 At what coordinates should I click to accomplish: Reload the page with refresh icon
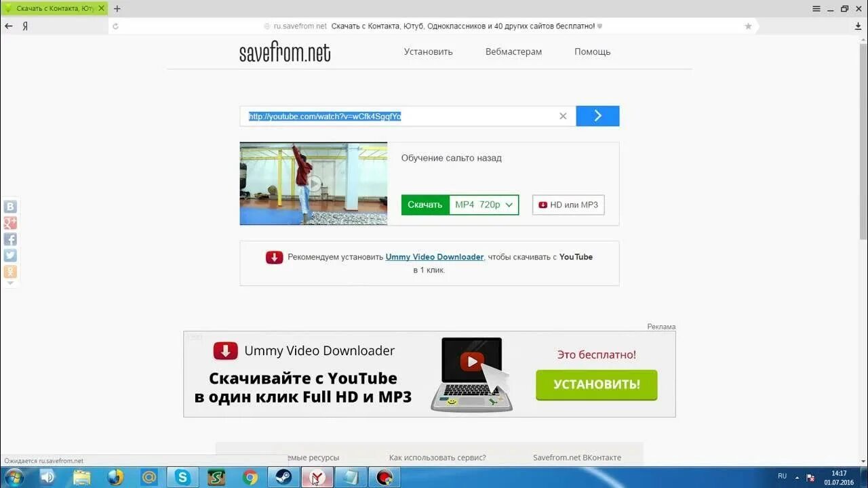pos(115,26)
